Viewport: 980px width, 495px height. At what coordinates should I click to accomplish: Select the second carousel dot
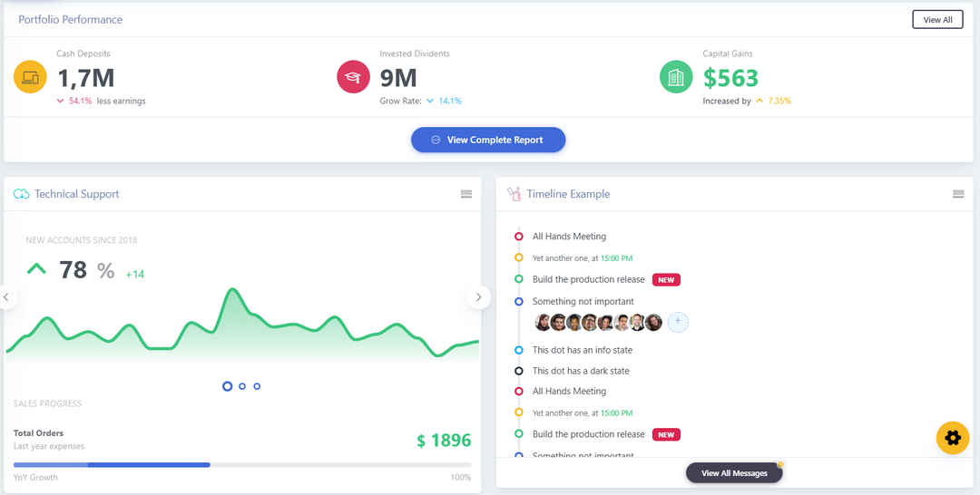click(242, 386)
